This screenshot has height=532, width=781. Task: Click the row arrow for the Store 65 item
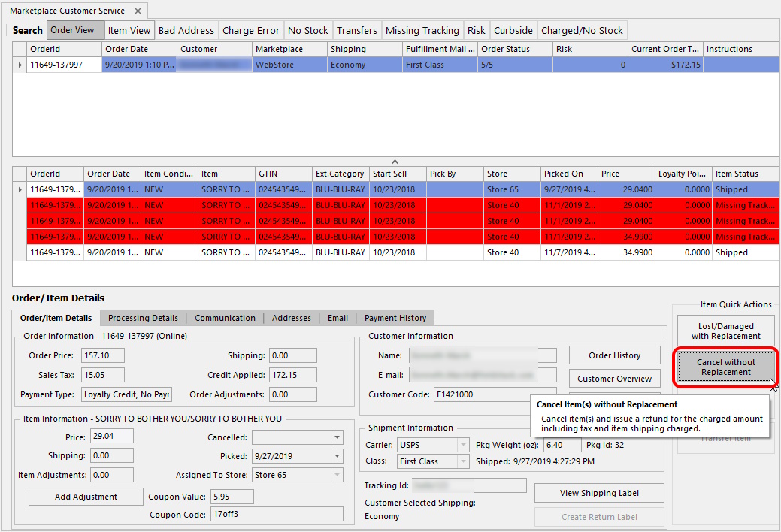tap(20, 189)
